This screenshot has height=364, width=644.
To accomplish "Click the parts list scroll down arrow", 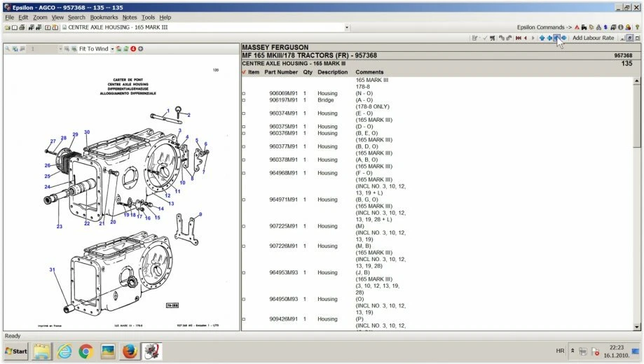I will pos(637,327).
